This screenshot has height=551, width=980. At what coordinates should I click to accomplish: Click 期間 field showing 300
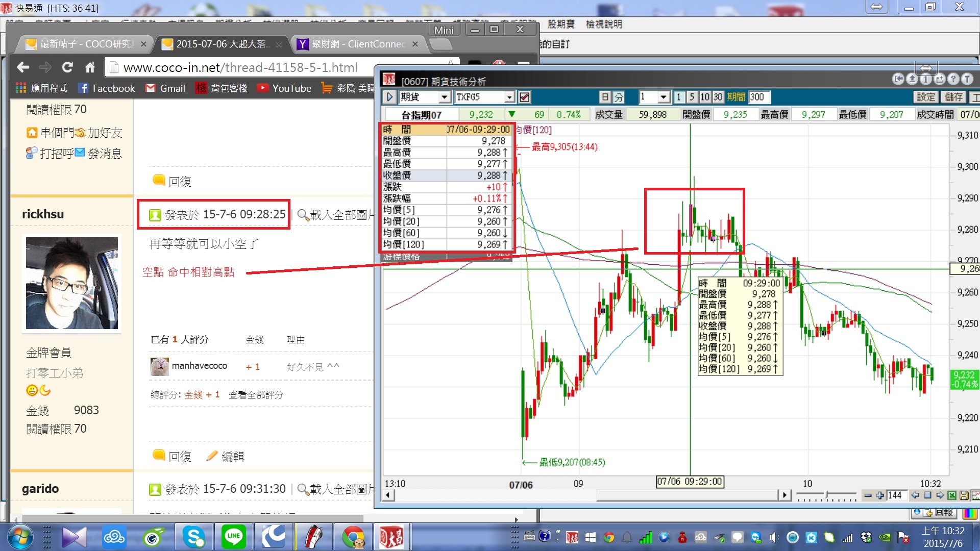pyautogui.click(x=759, y=97)
